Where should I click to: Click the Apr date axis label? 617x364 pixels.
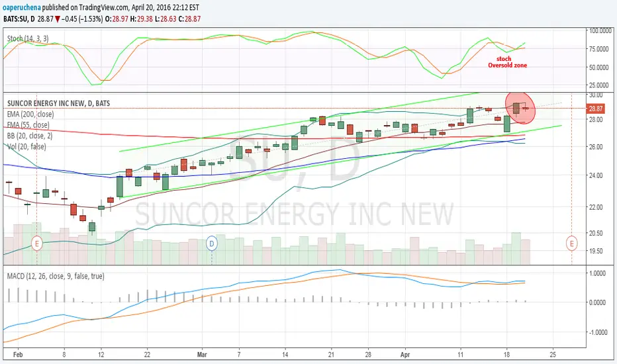[x=405, y=355]
